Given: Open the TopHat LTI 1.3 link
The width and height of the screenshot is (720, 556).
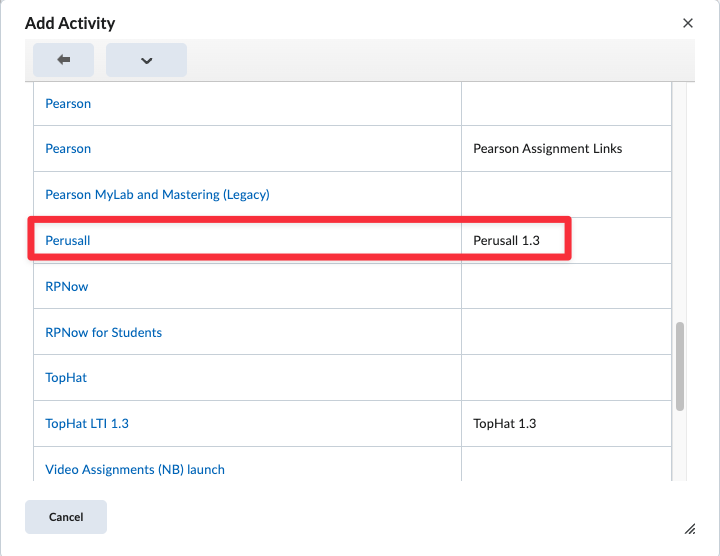Looking at the screenshot, I should [x=87, y=423].
